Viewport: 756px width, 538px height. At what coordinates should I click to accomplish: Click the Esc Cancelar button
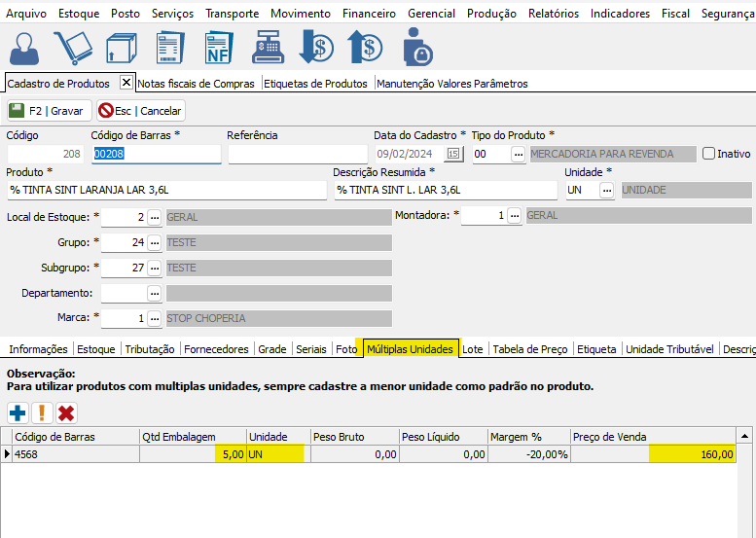140,111
